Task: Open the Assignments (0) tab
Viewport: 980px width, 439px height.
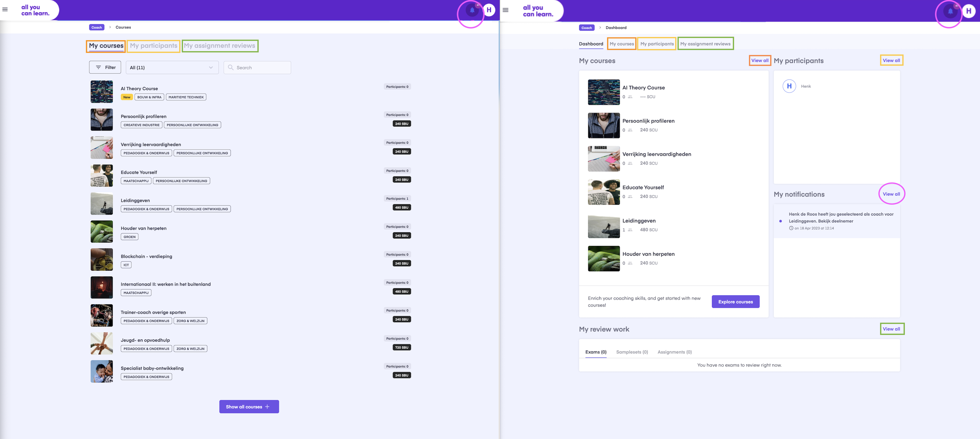Action: [675, 352]
